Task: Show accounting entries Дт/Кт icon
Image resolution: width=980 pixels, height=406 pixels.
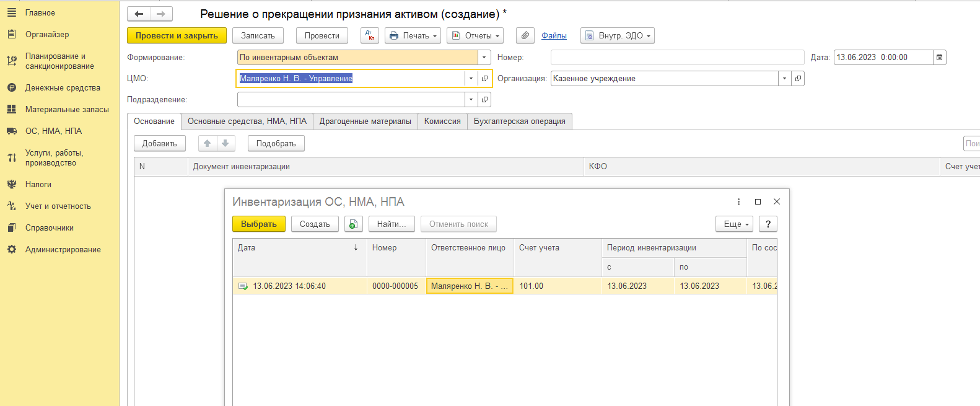Action: click(x=370, y=35)
